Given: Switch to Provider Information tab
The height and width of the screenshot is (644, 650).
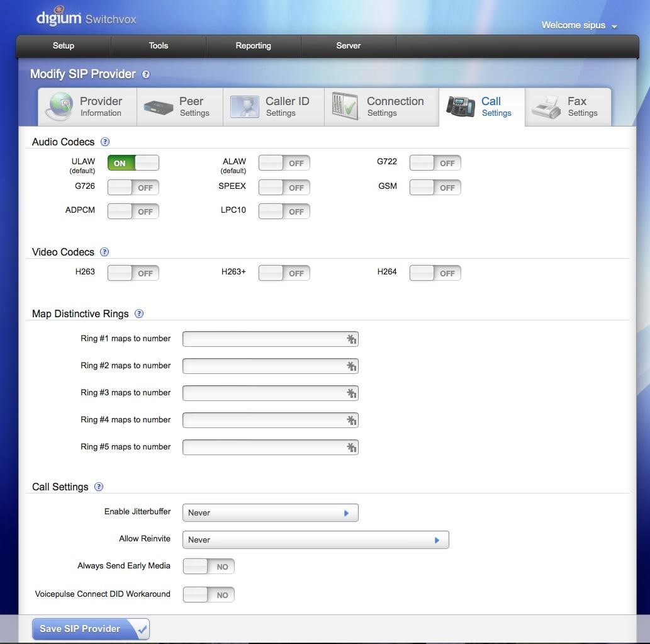Looking at the screenshot, I should pyautogui.click(x=87, y=106).
